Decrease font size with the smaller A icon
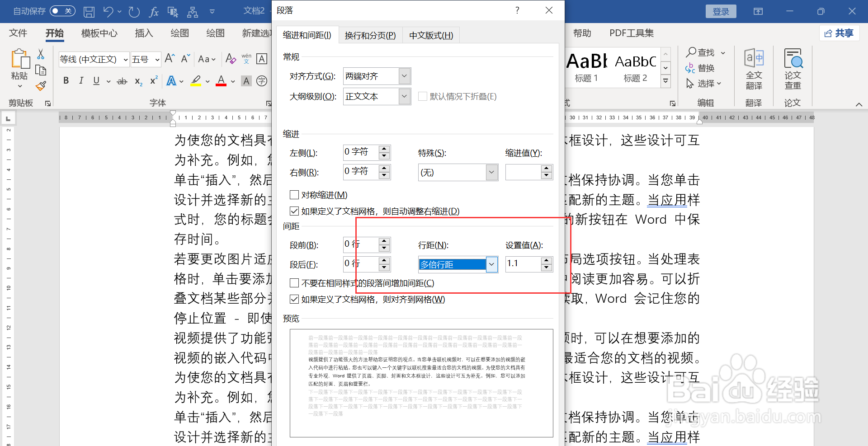Viewport: 868px width, 446px height. tap(185, 58)
